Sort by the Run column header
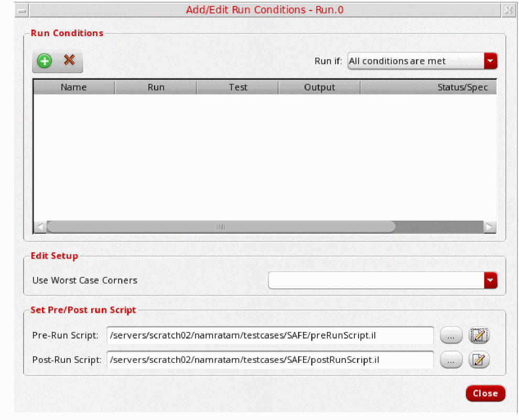 [156, 88]
